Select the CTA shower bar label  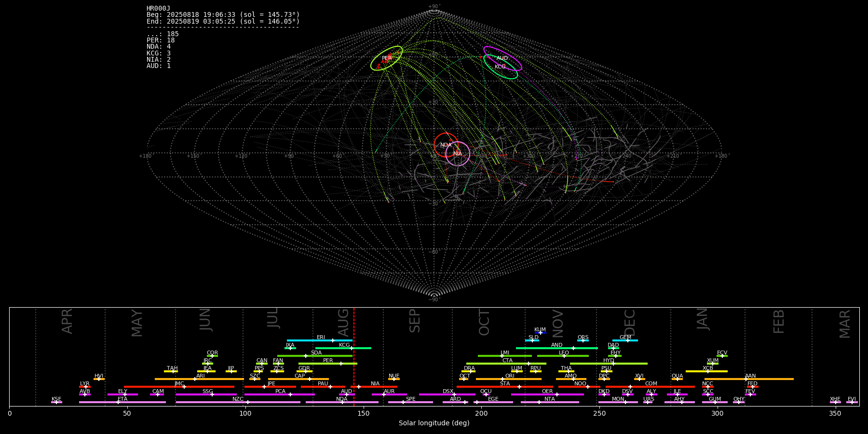[x=507, y=361]
